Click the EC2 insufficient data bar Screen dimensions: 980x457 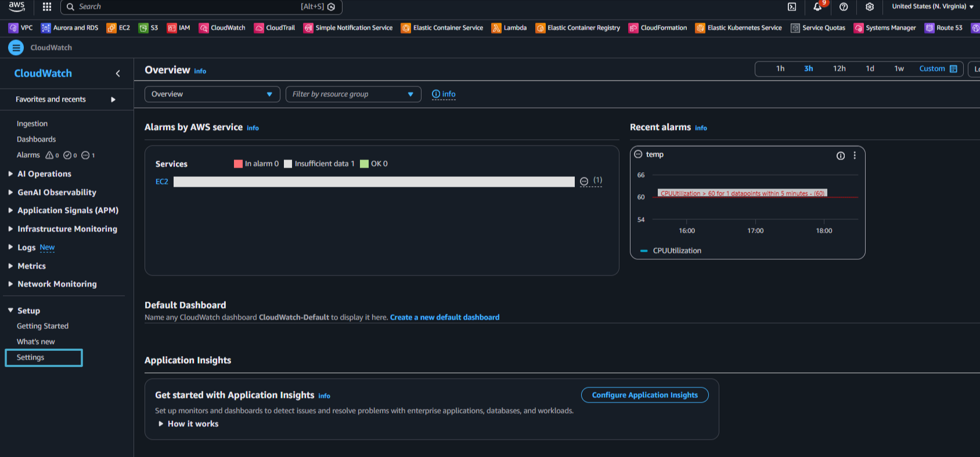point(373,182)
